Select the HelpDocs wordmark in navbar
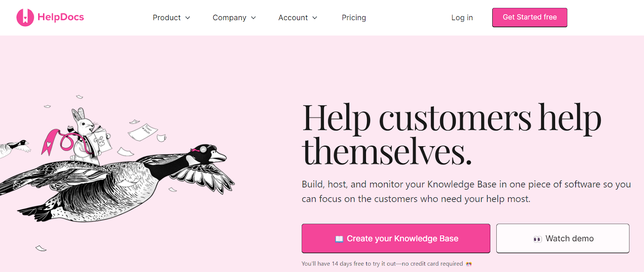 tap(60, 17)
